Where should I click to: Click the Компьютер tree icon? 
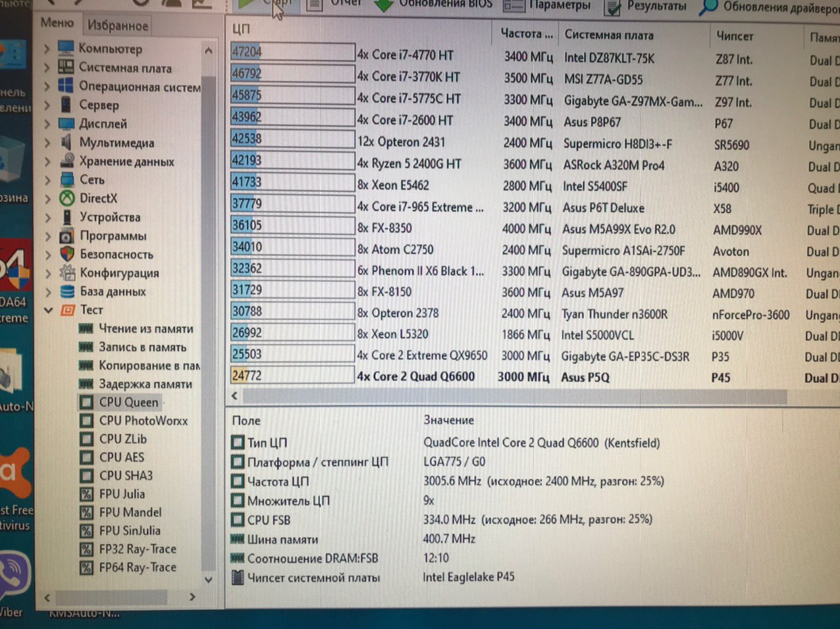coord(66,48)
